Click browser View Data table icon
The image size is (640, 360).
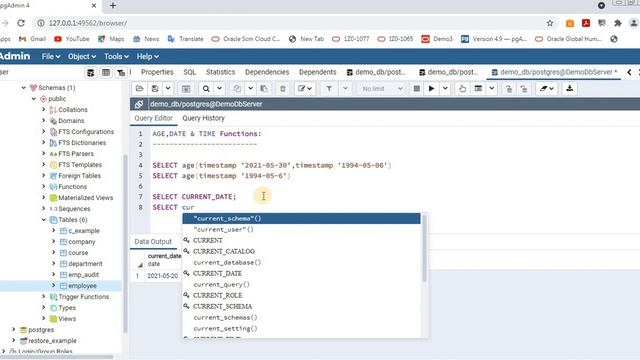pyautogui.click(x=106, y=73)
